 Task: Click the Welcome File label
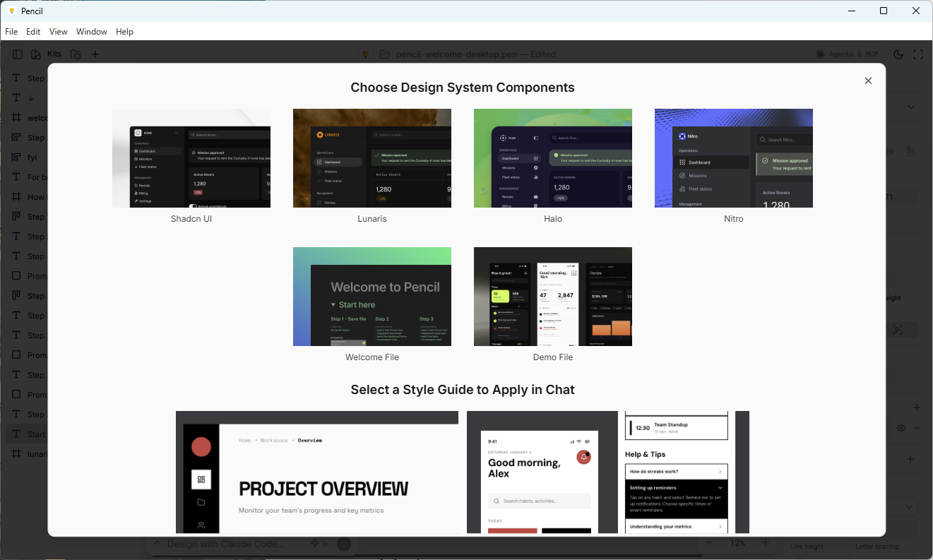coord(372,357)
